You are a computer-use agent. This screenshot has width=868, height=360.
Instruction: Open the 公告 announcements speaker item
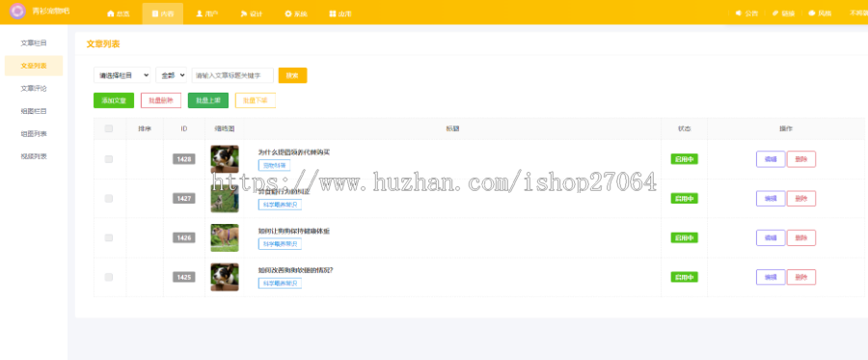[746, 14]
